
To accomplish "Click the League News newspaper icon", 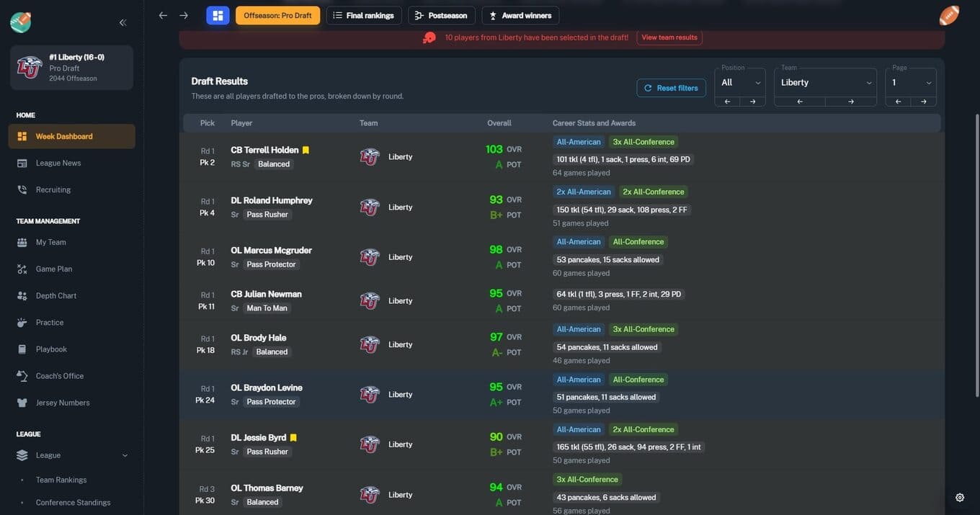I will pos(22,163).
